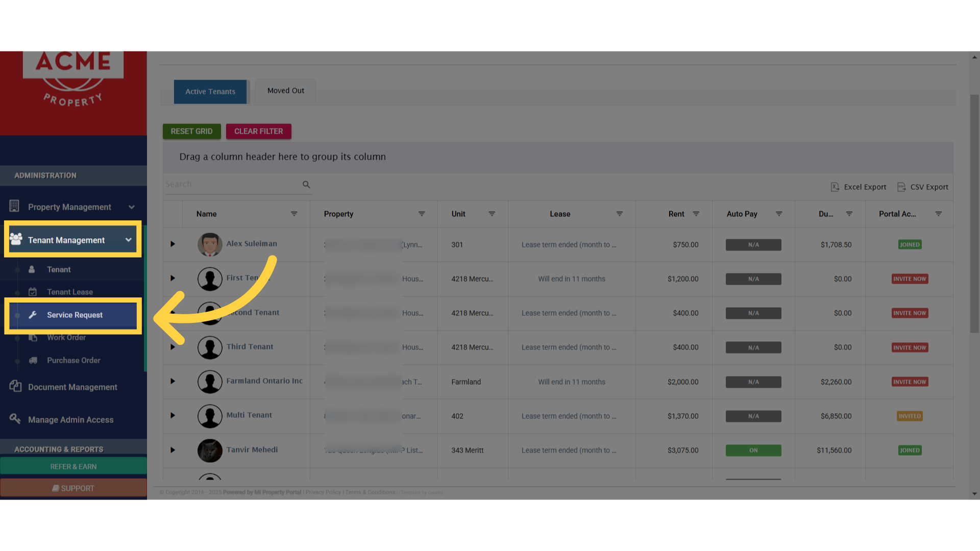Viewport: 980px width, 551px height.
Task: Toggle Auto Pay N/A for Multi Tenant
Action: [753, 416]
